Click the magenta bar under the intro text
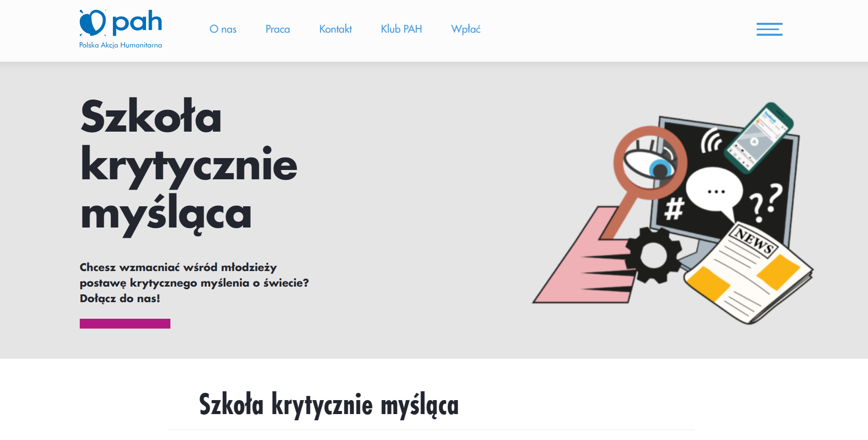This screenshot has height=440, width=868. [125, 323]
